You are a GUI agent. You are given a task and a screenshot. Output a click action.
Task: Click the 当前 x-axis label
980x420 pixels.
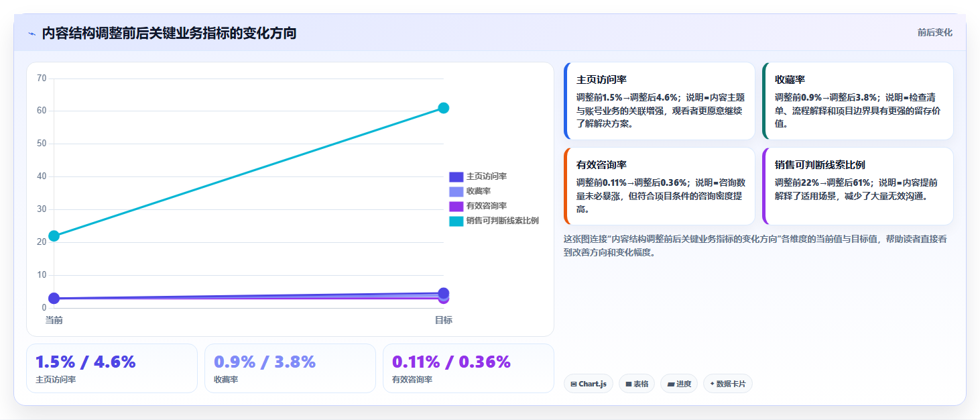coord(54,320)
